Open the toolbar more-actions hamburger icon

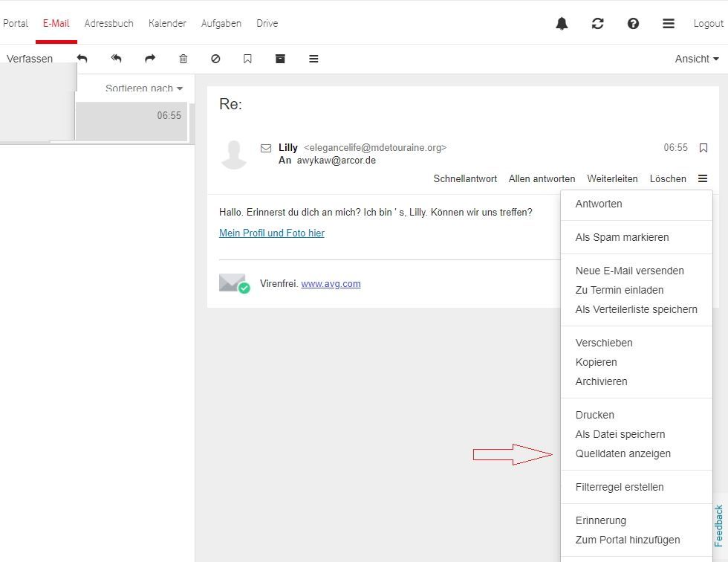[313, 59]
